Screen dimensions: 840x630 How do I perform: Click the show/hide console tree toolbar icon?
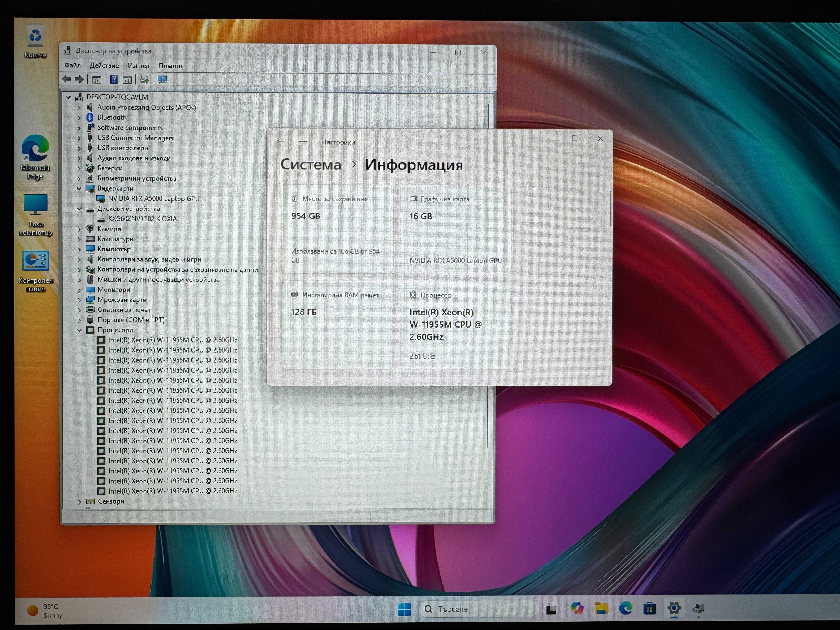click(x=96, y=79)
